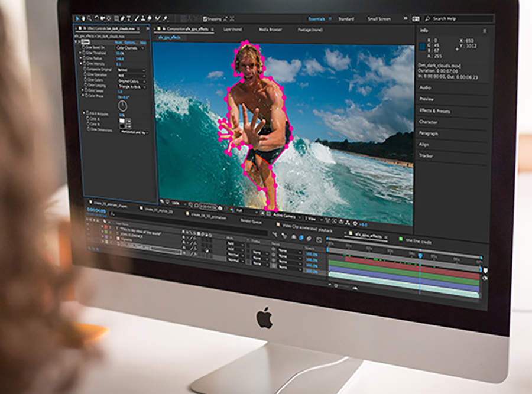Screen dimensions: 532x394
Task: Click the Graph Editor icon in timeline
Action: [319, 240]
